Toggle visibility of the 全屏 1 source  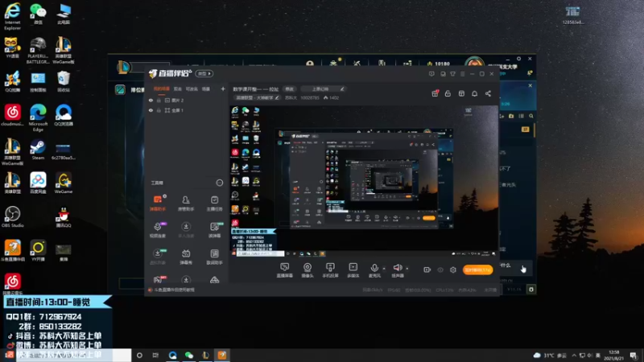pos(151,110)
